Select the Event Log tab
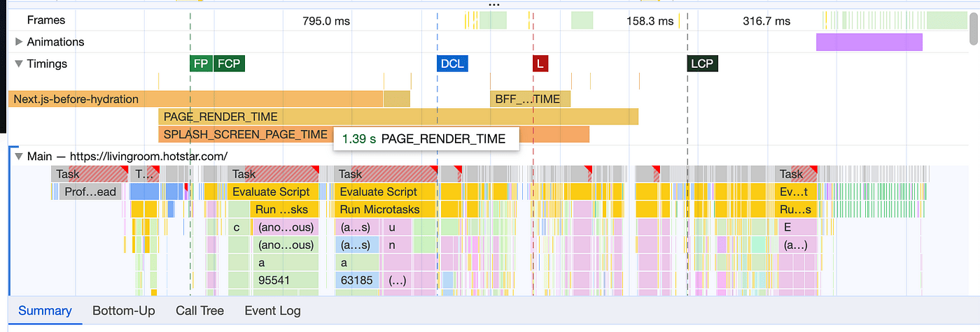 click(x=272, y=311)
